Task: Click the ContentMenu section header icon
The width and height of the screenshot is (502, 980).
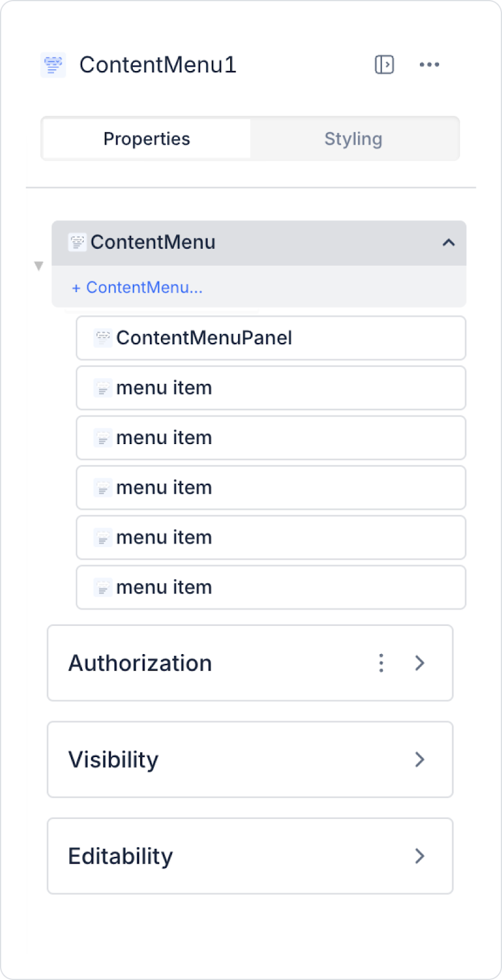Action: 77,243
